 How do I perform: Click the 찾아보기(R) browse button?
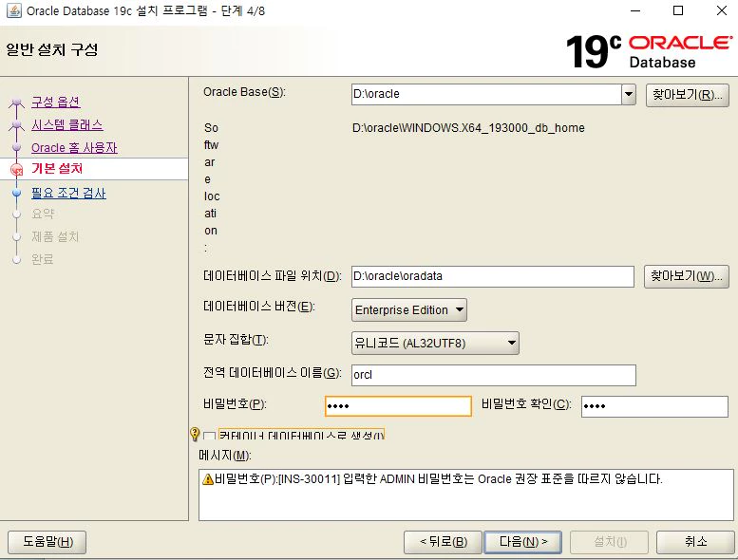[687, 96]
